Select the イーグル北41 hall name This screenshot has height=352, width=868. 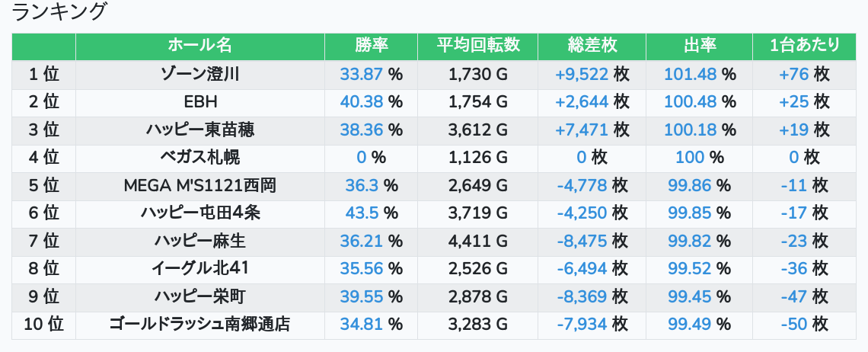point(200,268)
